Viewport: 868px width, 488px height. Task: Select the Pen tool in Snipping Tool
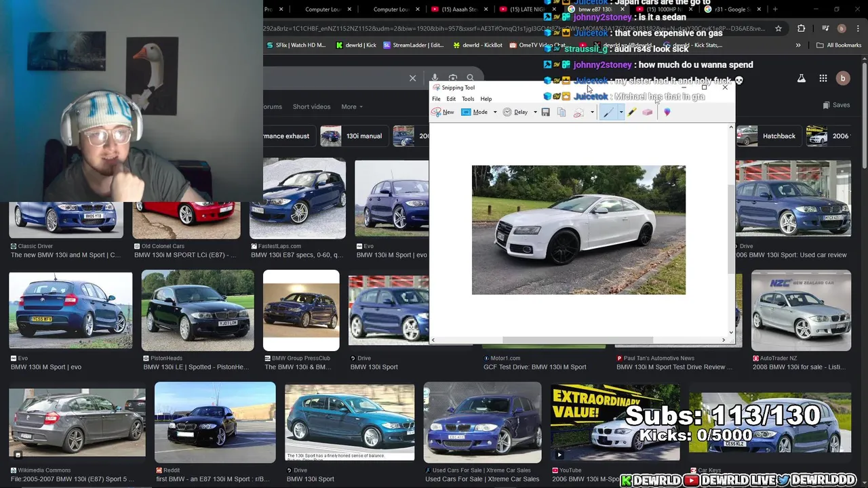click(608, 112)
